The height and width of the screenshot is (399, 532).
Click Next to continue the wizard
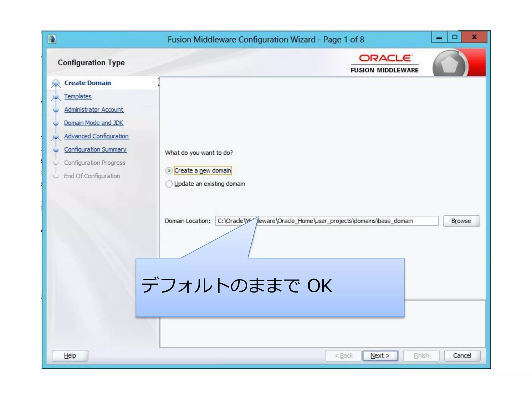[380, 355]
